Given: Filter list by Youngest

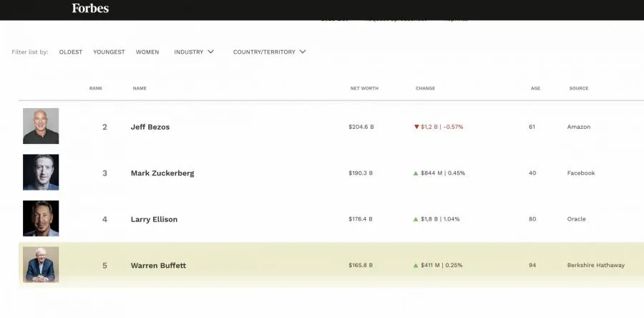Looking at the screenshot, I should pos(109,52).
